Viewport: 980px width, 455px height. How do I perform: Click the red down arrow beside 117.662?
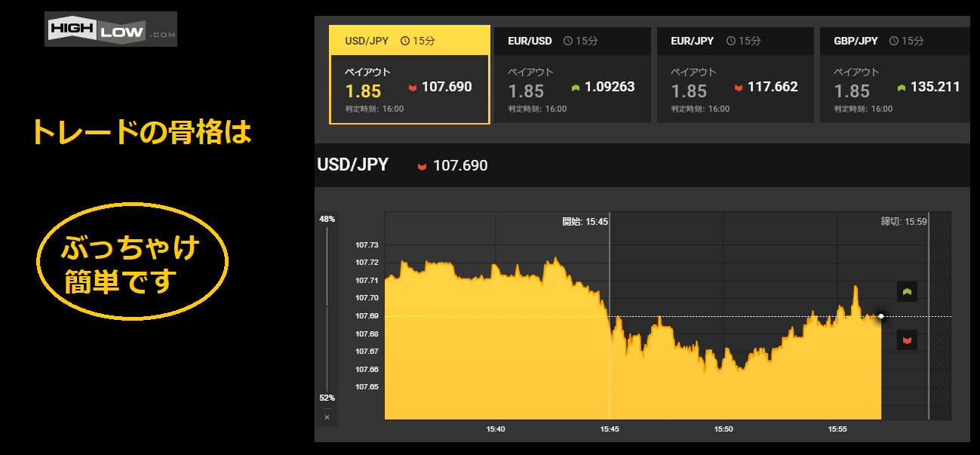tap(739, 88)
